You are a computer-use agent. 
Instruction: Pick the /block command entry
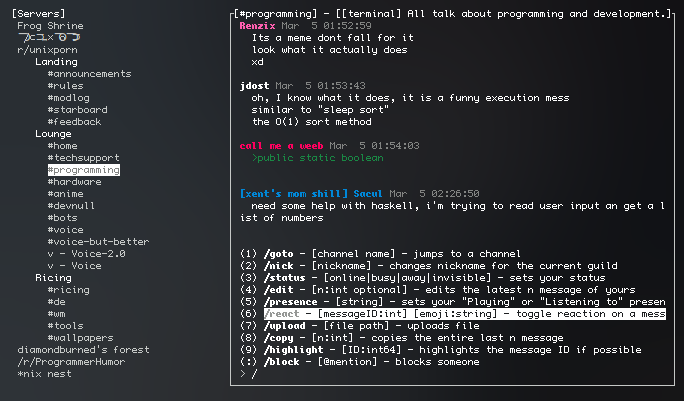360,362
